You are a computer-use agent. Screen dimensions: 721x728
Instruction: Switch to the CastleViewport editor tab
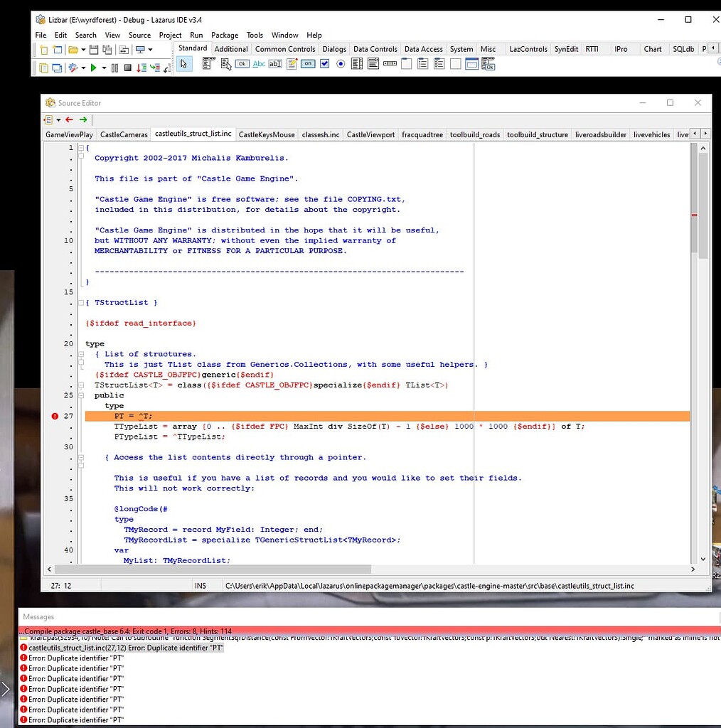(370, 134)
